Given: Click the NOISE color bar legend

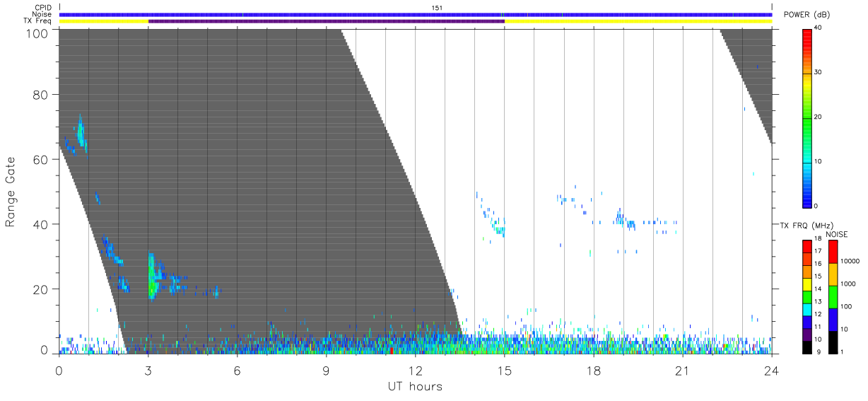Looking at the screenshot, I should (x=833, y=296).
